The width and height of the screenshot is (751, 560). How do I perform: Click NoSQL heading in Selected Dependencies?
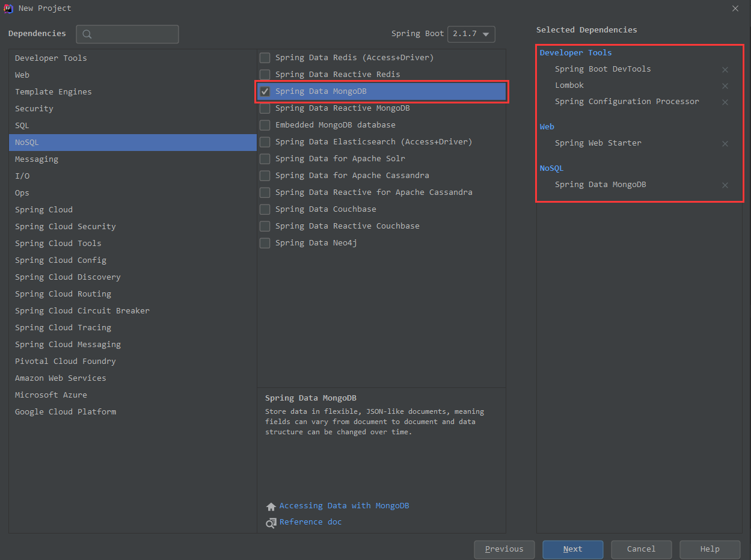551,168
